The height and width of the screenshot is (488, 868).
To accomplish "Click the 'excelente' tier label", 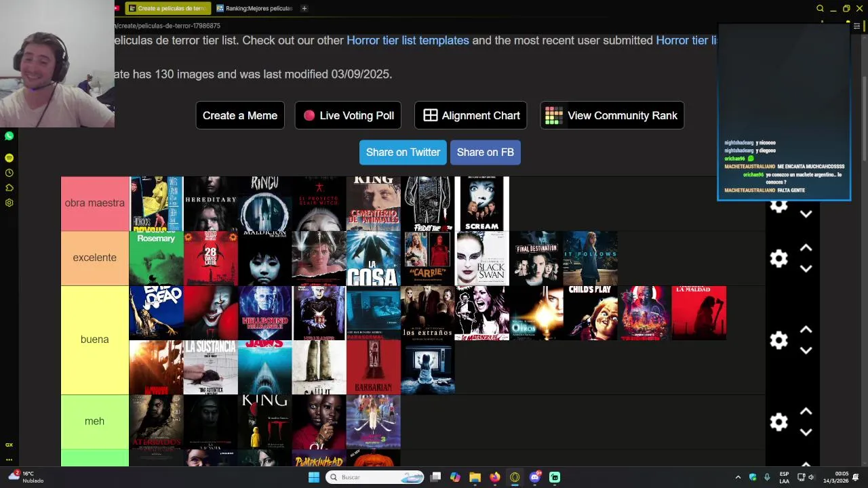I will pos(95,258).
